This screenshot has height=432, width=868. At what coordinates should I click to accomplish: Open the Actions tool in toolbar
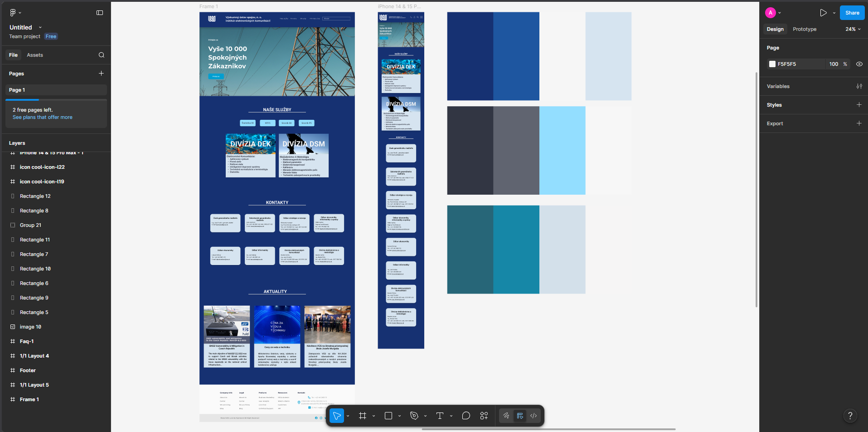coord(484,416)
